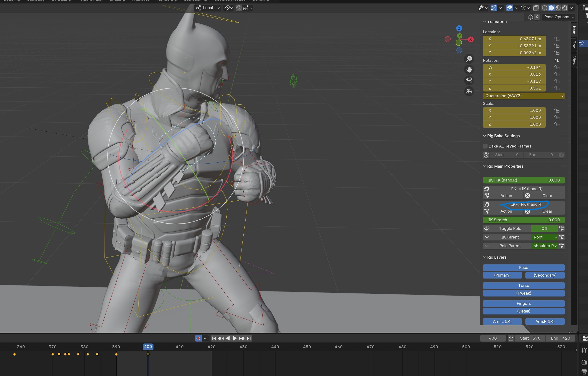This screenshot has height=376, width=588.
Task: Toggle lock for Rotation W
Action: tap(557, 67)
